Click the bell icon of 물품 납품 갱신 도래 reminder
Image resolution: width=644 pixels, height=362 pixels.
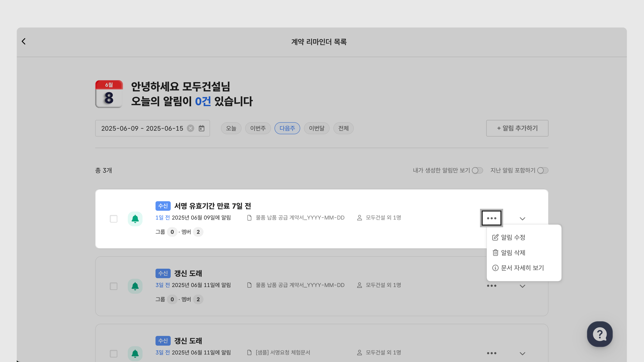pos(135,286)
